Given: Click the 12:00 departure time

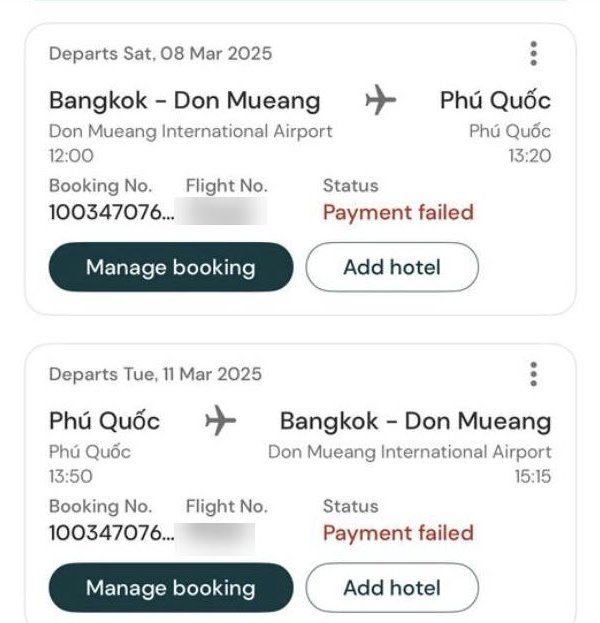Looking at the screenshot, I should point(71,156).
